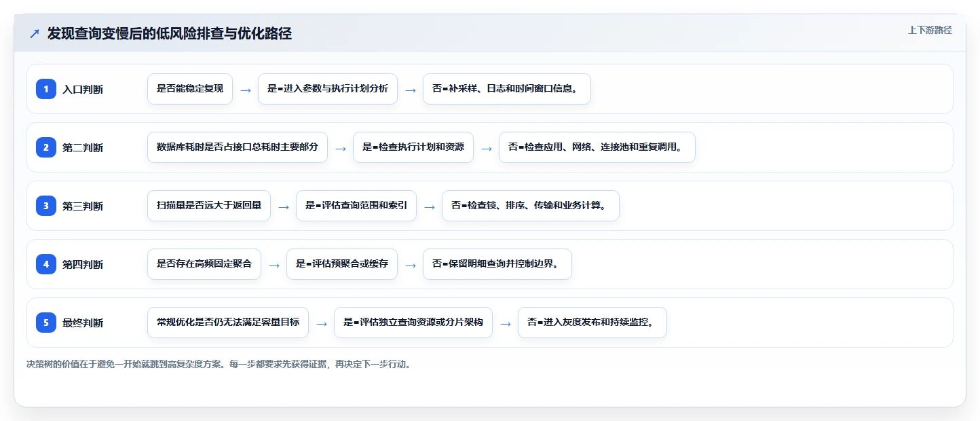
Task: Click 否=补采样、日志和时间窗口信息 box
Action: pyautogui.click(x=507, y=89)
